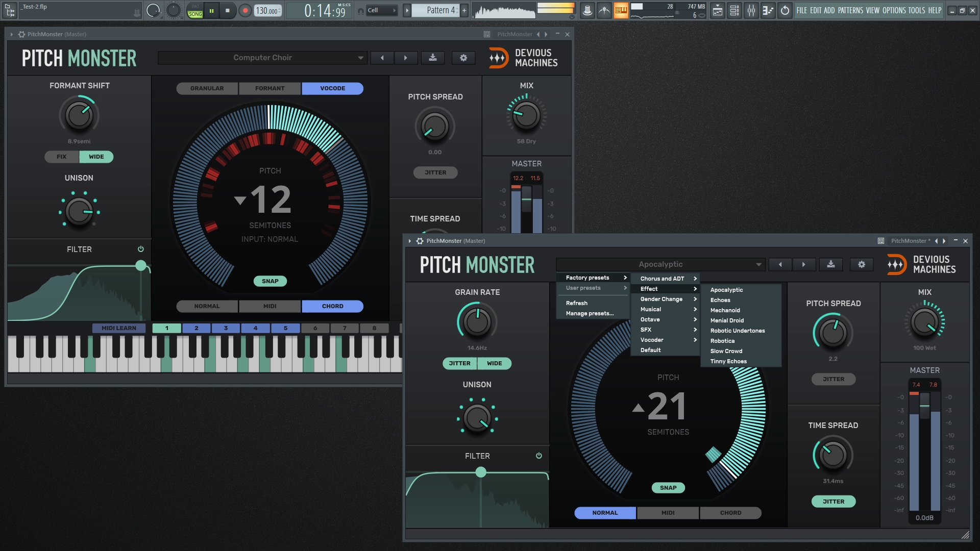
Task: Expand the Octave preset category
Action: pyautogui.click(x=666, y=319)
